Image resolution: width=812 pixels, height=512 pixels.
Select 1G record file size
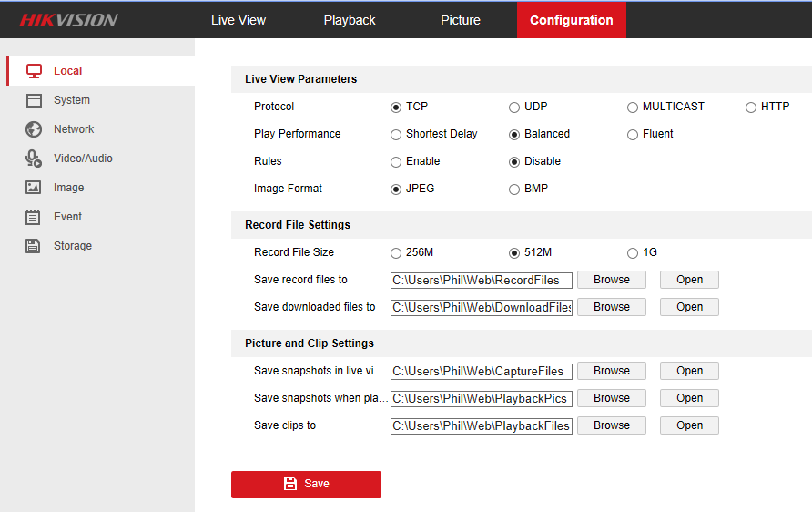[633, 253]
